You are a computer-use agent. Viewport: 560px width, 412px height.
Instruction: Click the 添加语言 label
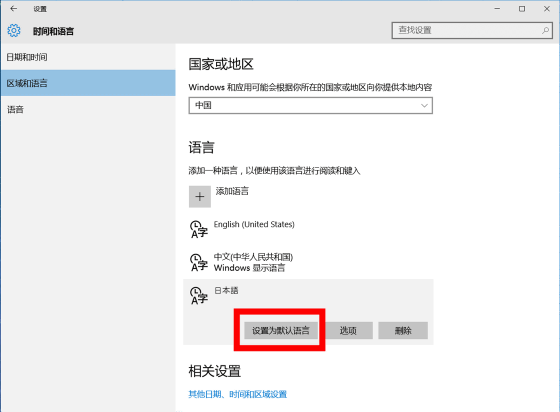point(232,191)
